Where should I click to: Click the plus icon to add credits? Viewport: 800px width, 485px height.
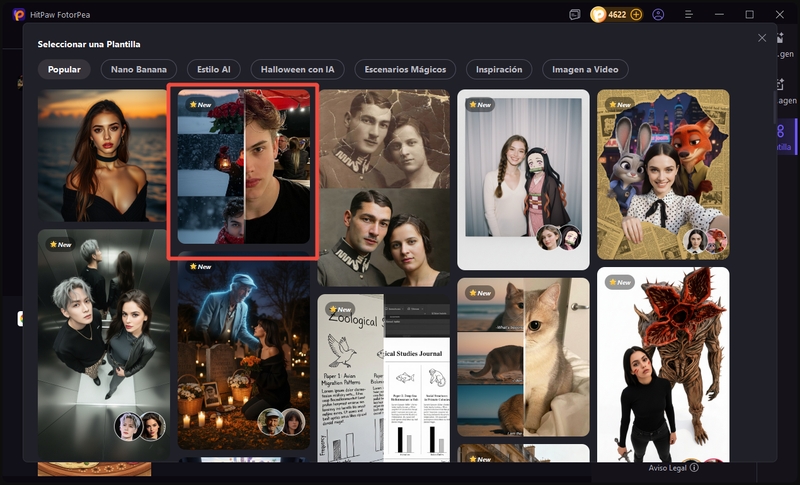coord(636,15)
